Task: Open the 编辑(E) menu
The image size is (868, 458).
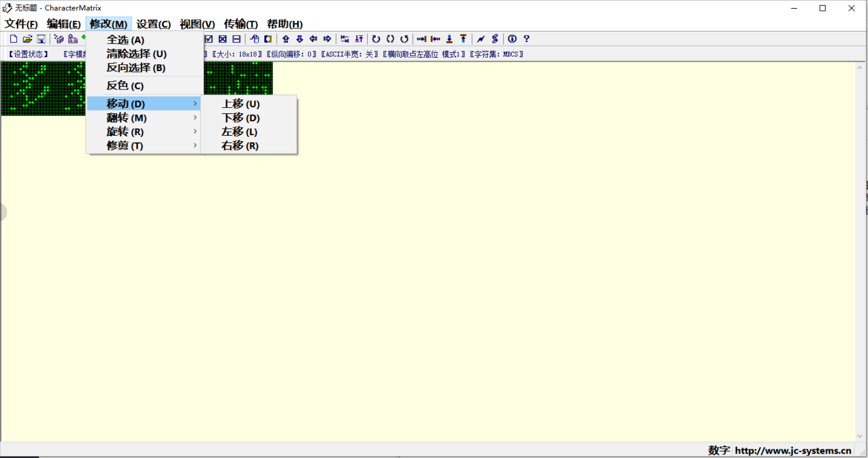Action: tap(64, 24)
